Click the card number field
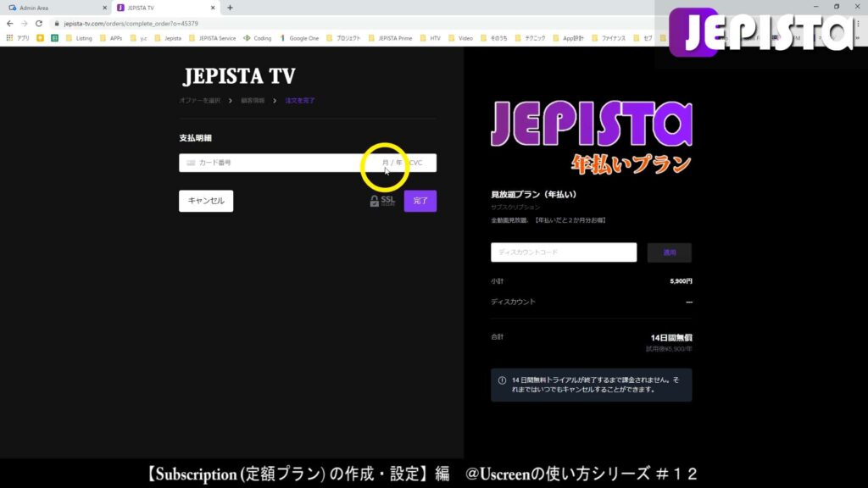Screen dimensions: 868x488 pyautogui.click(x=277, y=163)
